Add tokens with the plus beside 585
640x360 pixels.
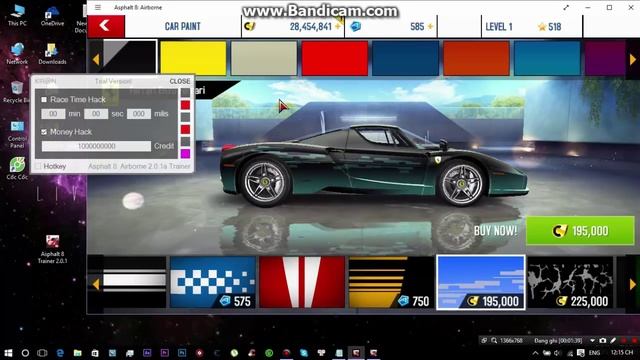[x=430, y=27]
